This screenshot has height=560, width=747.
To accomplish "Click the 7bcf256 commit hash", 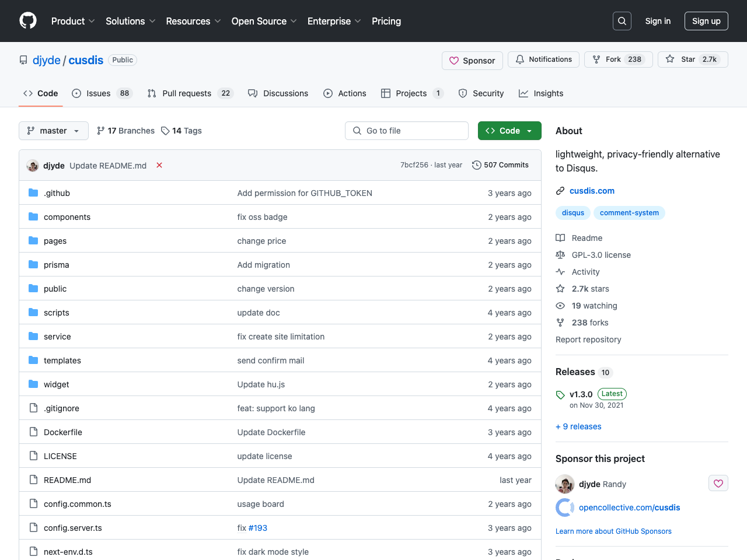I will pyautogui.click(x=414, y=165).
